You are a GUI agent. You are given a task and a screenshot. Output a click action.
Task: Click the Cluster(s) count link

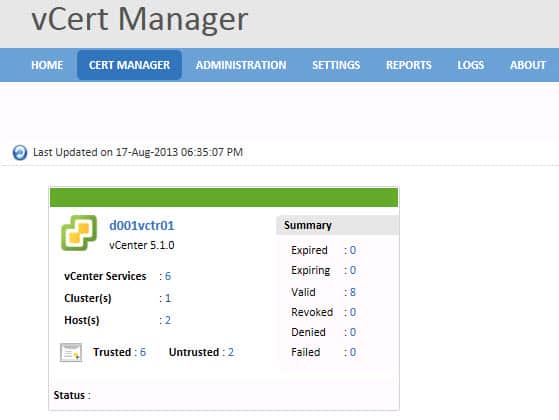(x=168, y=298)
